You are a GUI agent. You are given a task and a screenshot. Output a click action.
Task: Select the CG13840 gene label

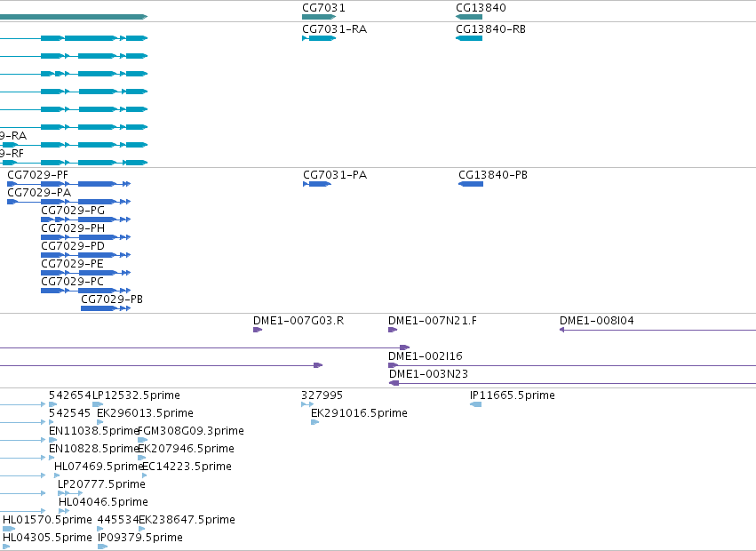(481, 8)
